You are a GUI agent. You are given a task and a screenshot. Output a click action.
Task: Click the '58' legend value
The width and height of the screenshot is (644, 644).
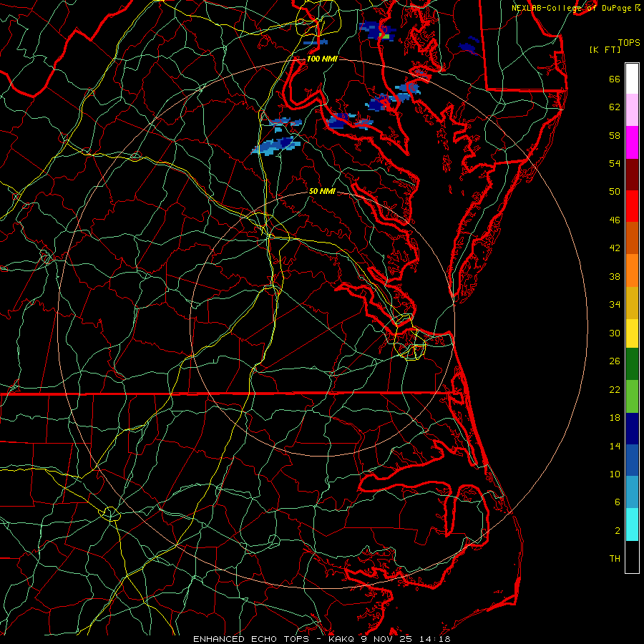(615, 135)
